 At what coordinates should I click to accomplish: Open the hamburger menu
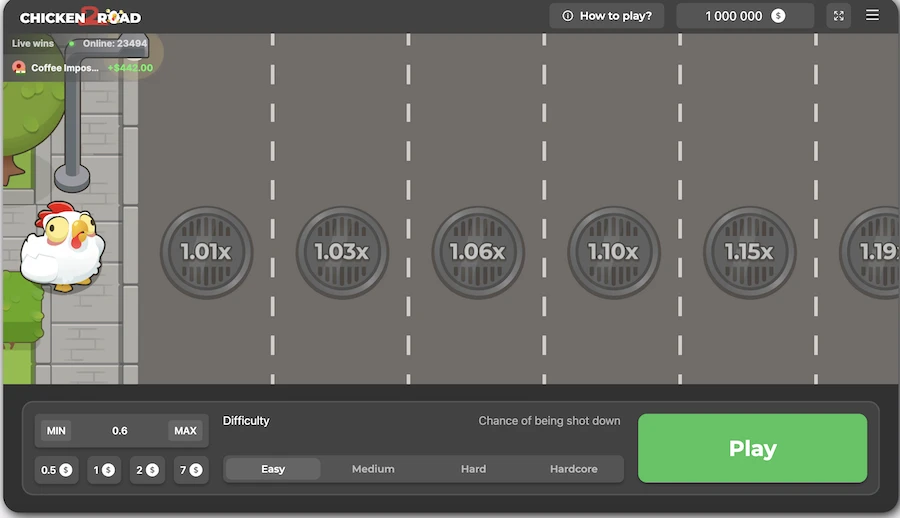point(872,16)
